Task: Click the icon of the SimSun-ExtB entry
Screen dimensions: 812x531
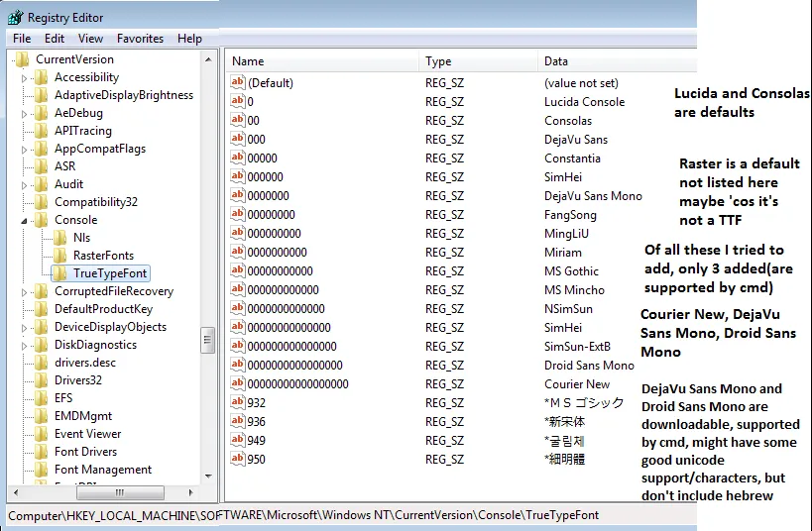Action: pyautogui.click(x=238, y=346)
